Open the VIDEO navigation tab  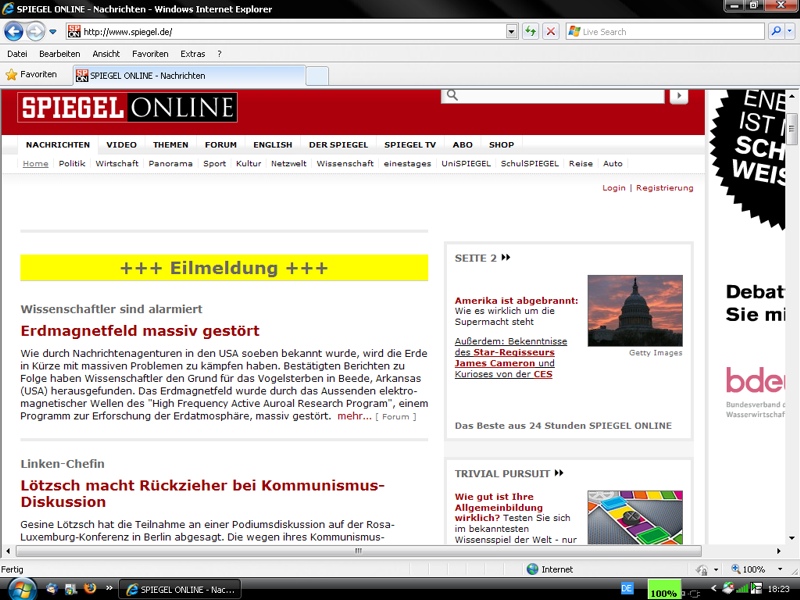pyautogui.click(x=121, y=145)
